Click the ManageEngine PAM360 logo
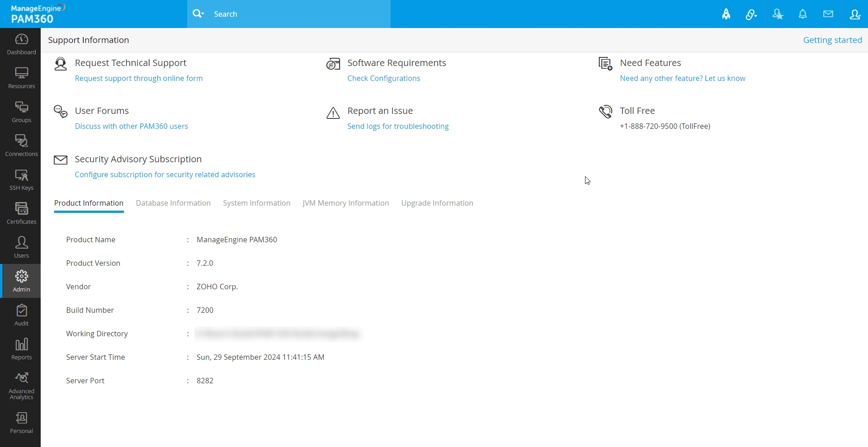 click(x=38, y=14)
